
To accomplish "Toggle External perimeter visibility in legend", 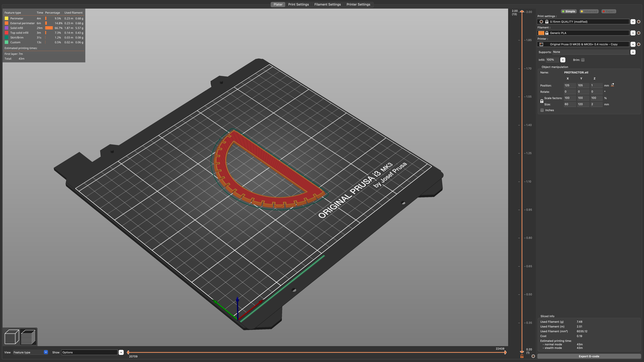I will [x=44, y=23].
